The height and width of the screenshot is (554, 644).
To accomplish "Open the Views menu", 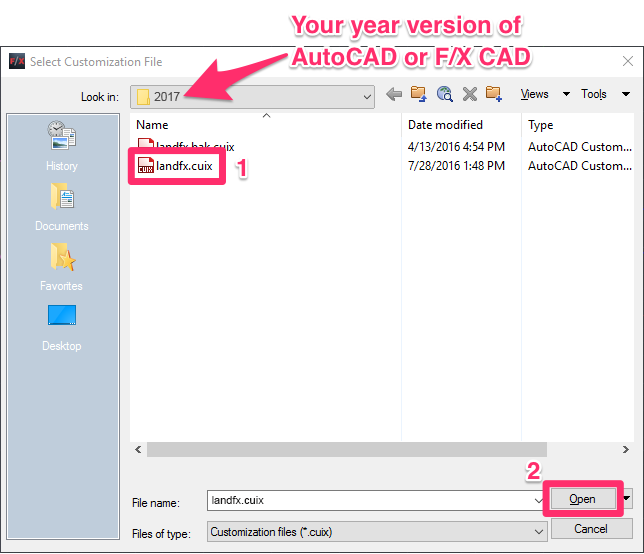I will point(534,94).
